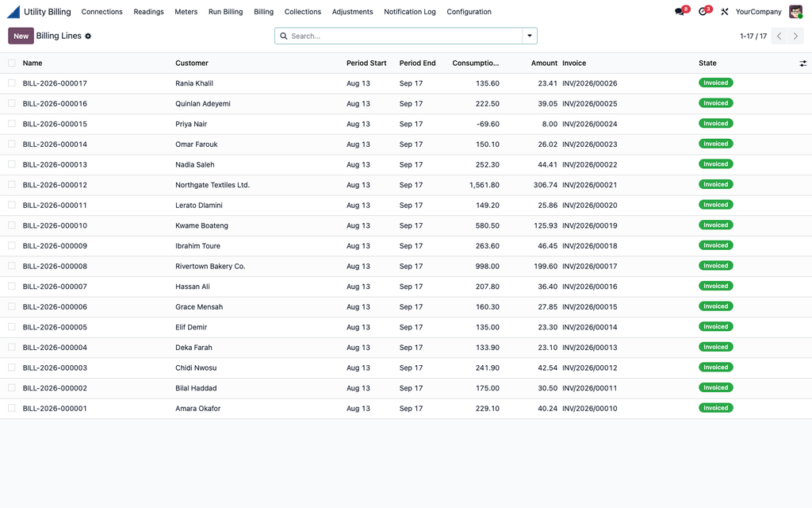Open the Configuration menu
The height and width of the screenshot is (508, 812).
coord(469,11)
